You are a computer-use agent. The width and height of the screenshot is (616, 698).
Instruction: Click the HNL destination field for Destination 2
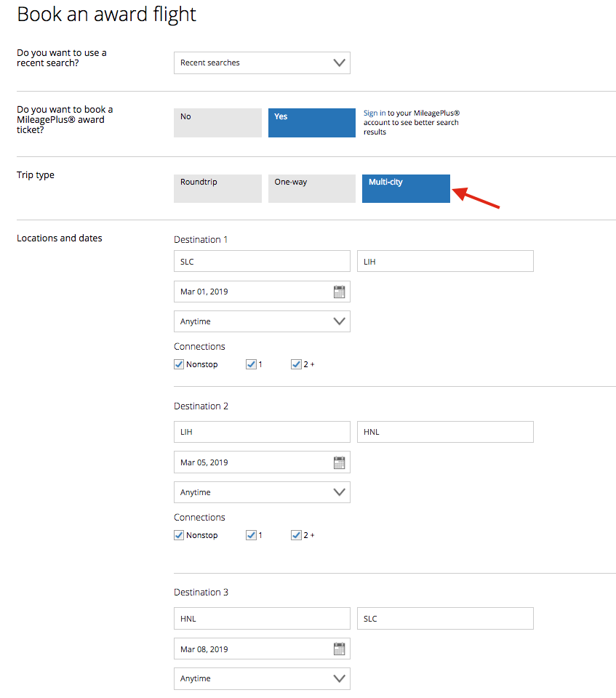point(444,432)
